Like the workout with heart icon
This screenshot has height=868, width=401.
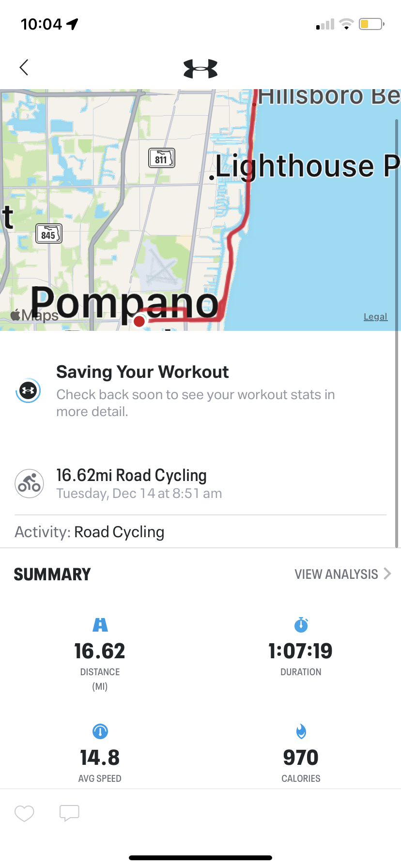click(24, 813)
